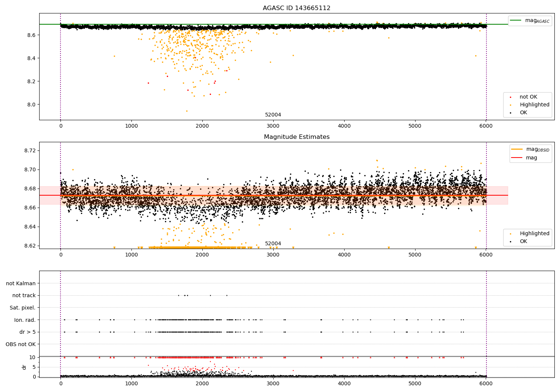Click the x-tick '1000' under the top plot
Image resolution: width=560 pixels, height=392 pixels.
point(131,126)
